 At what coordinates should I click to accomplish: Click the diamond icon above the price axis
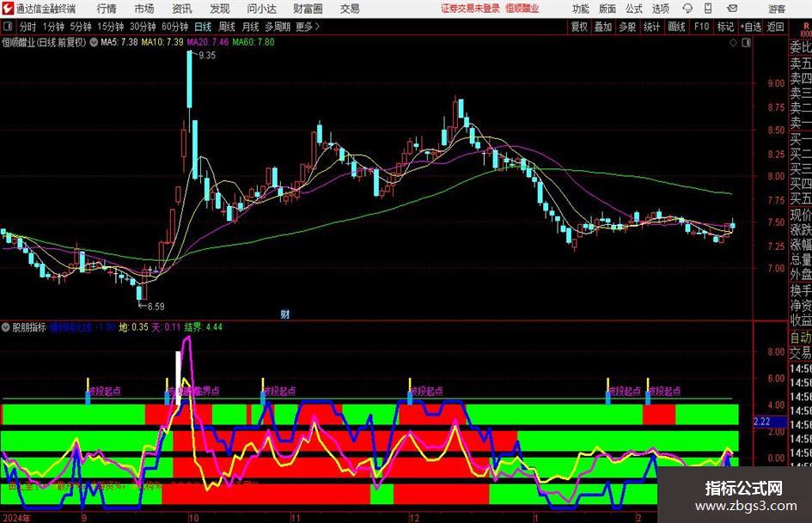point(733,43)
